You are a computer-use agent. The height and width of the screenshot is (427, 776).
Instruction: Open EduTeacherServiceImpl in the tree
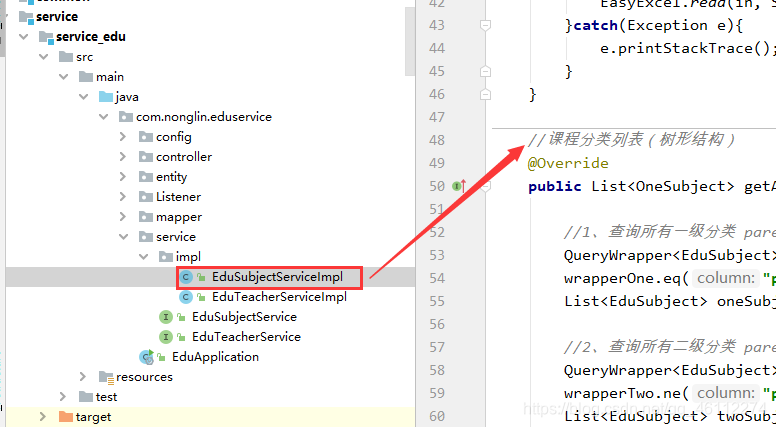(x=279, y=297)
